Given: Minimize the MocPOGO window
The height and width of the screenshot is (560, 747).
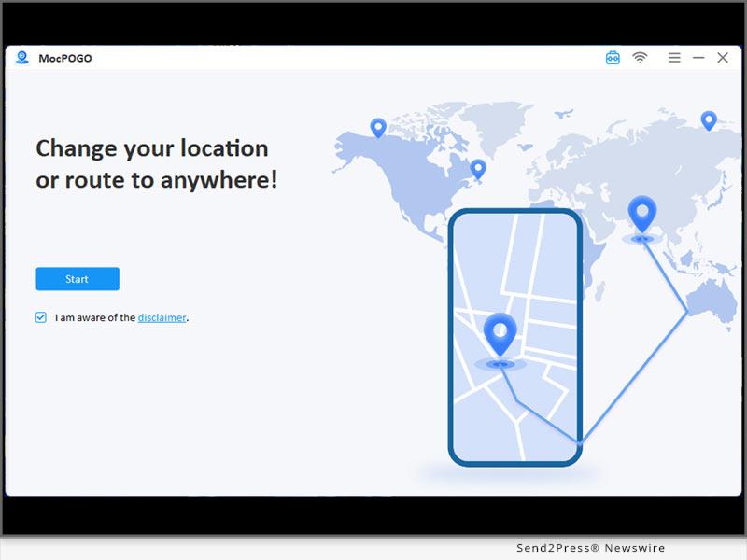Looking at the screenshot, I should (x=698, y=58).
